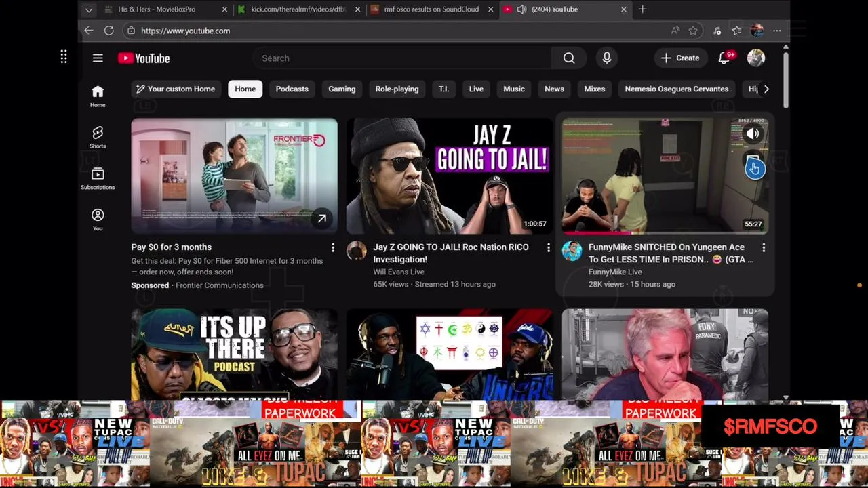Start voice search with the microphone
This screenshot has width=868, height=488.
(607, 58)
